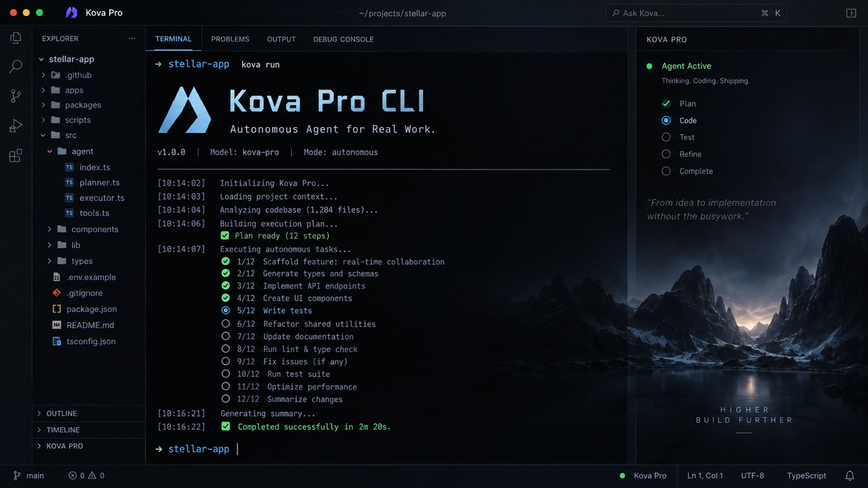The image size is (868, 488).
Task: Click the Kova Pro status bar indicator
Action: [643, 475]
